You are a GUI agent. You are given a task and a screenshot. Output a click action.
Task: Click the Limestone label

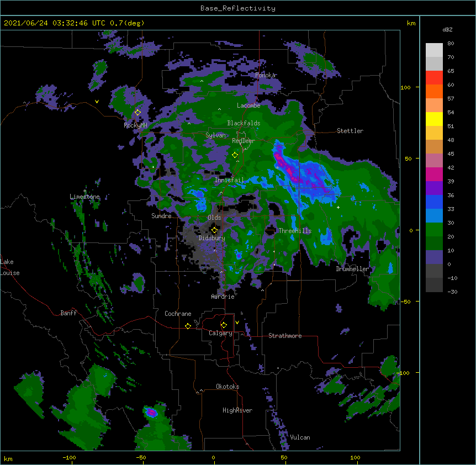coord(84,197)
